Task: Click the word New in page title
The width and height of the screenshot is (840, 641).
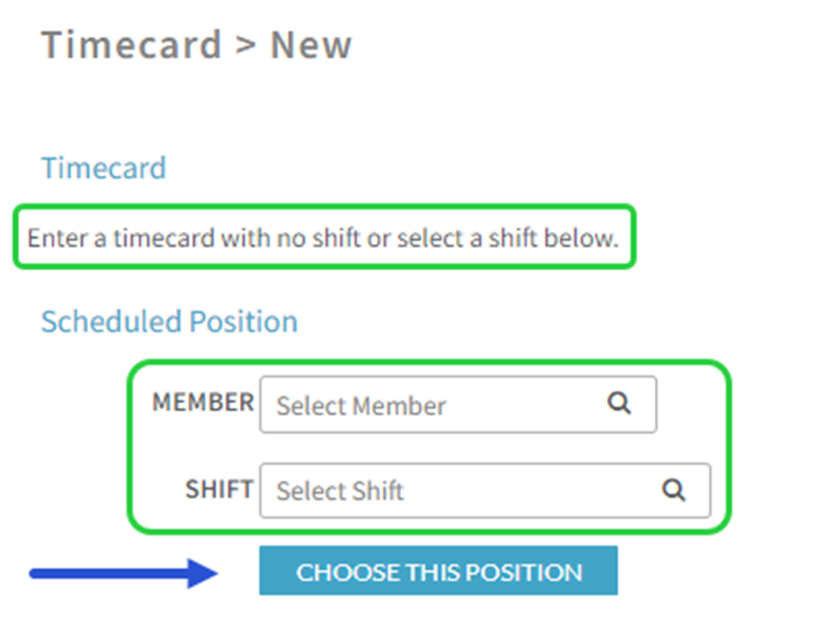Action: (x=312, y=45)
